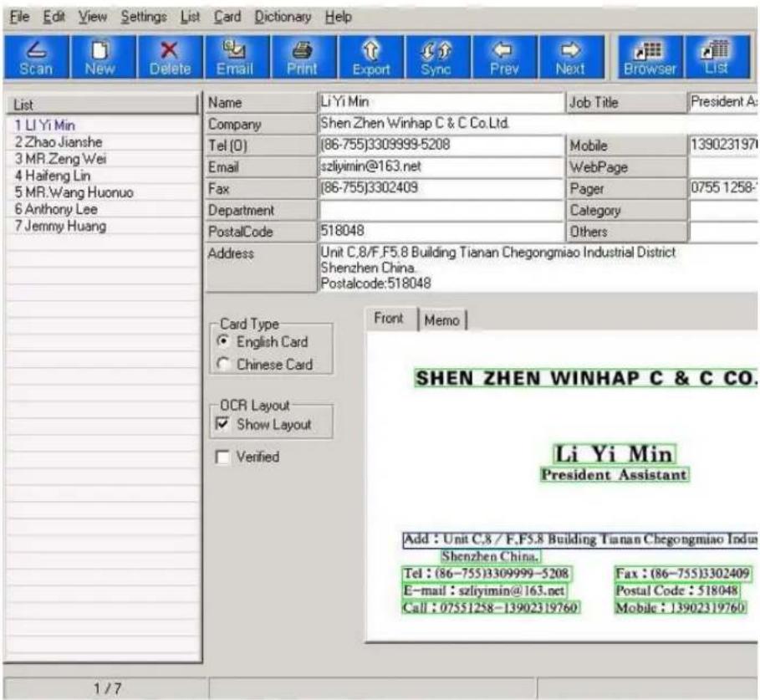Click the Company field value
The height and width of the screenshot is (700, 760).
(538, 123)
